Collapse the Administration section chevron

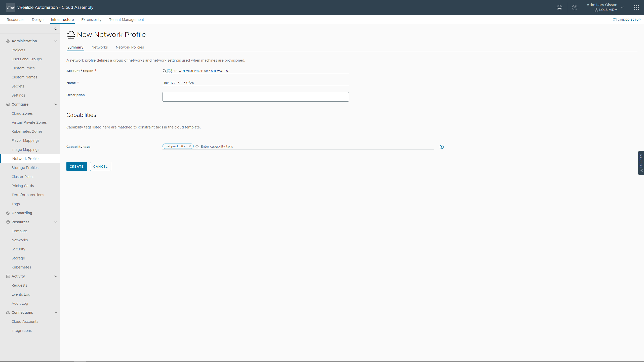click(56, 41)
